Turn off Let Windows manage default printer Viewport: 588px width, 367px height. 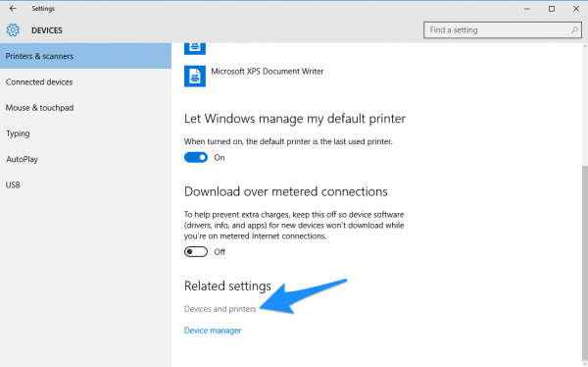196,157
